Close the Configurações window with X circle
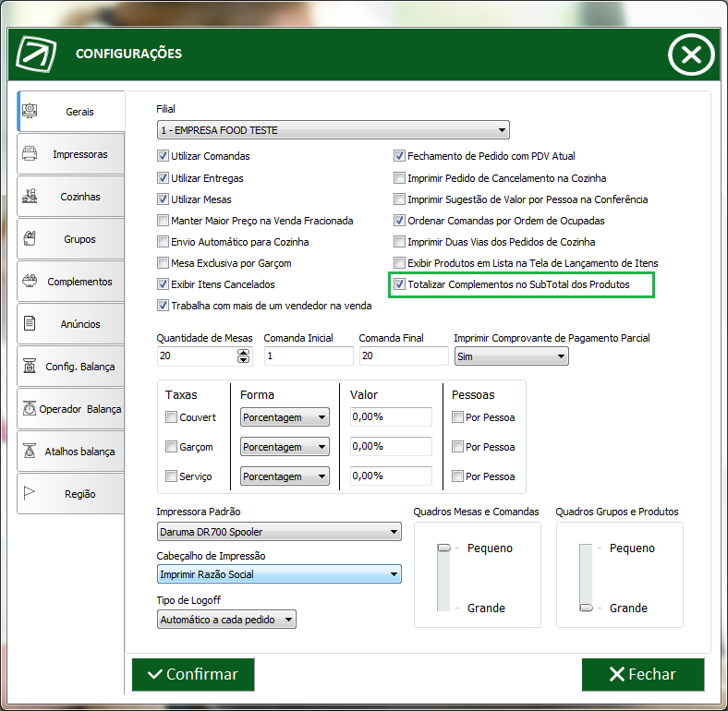This screenshot has width=728, height=711. tap(691, 54)
